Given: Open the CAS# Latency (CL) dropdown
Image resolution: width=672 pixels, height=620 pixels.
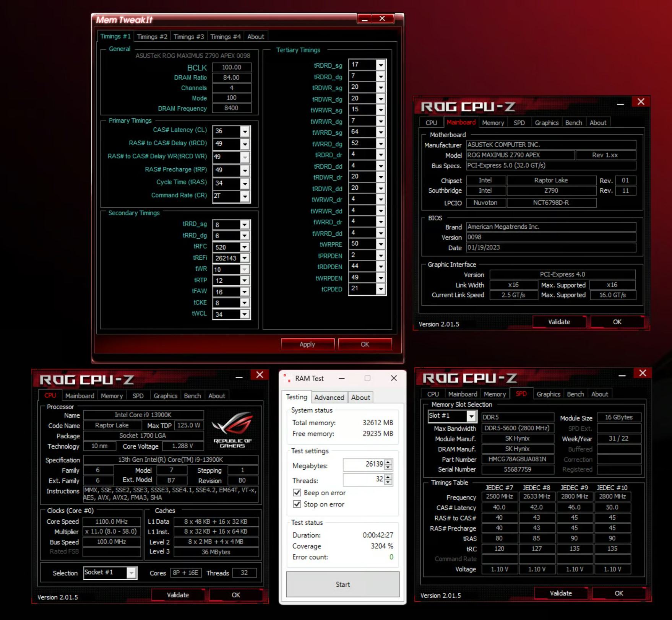Looking at the screenshot, I should pyautogui.click(x=245, y=131).
